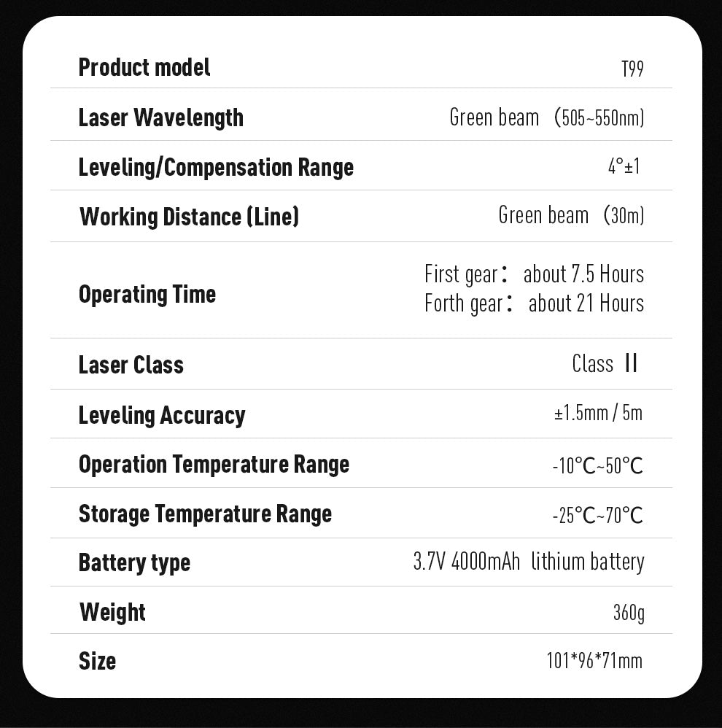Select the ±1.5mm / 5m accuracy value
Screen dimensions: 722x728
click(x=598, y=414)
